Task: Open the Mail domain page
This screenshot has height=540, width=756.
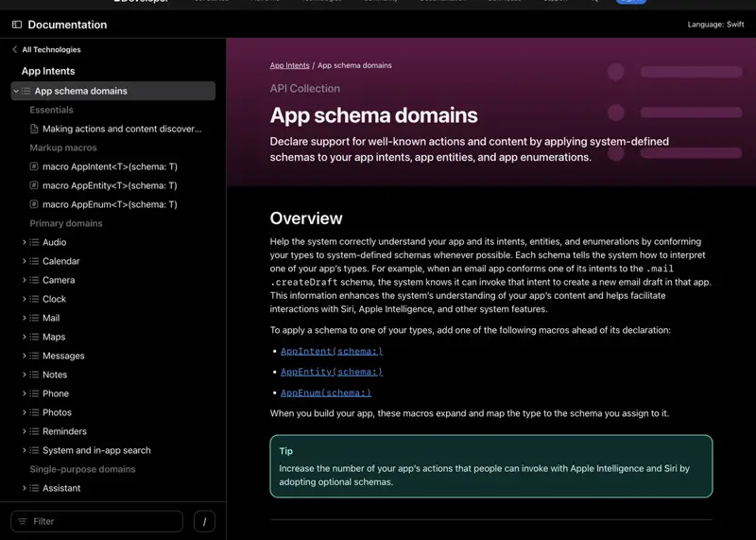Action: (x=51, y=318)
